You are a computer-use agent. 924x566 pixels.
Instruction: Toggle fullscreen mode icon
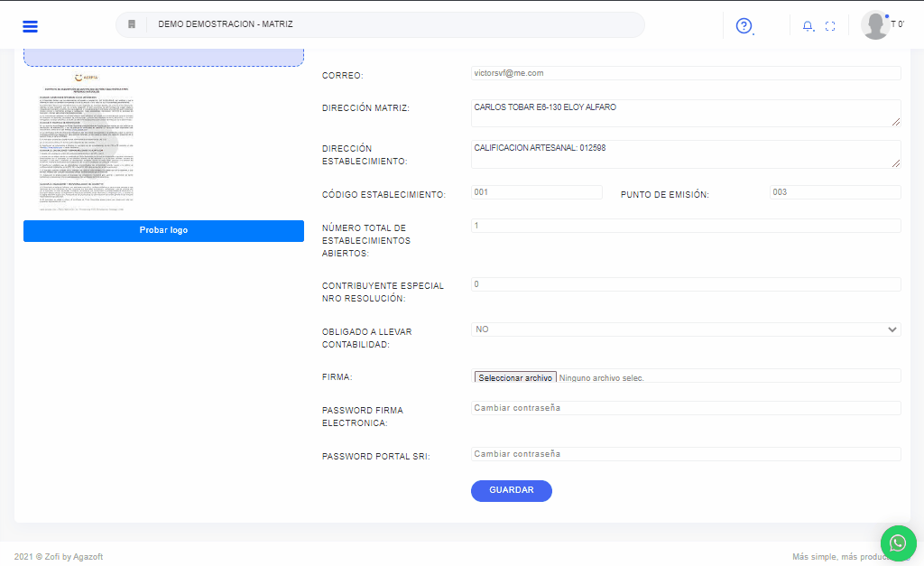pos(830,25)
